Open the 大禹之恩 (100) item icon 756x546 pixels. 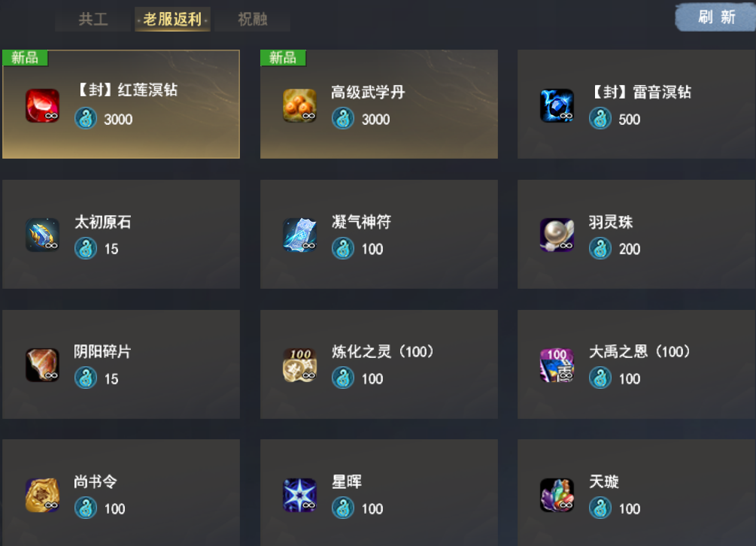(557, 365)
